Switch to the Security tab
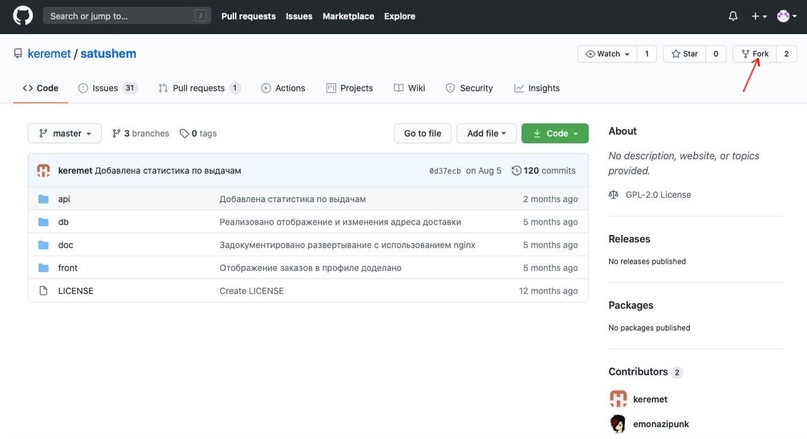Screen dimensions: 807x439 [469, 89]
